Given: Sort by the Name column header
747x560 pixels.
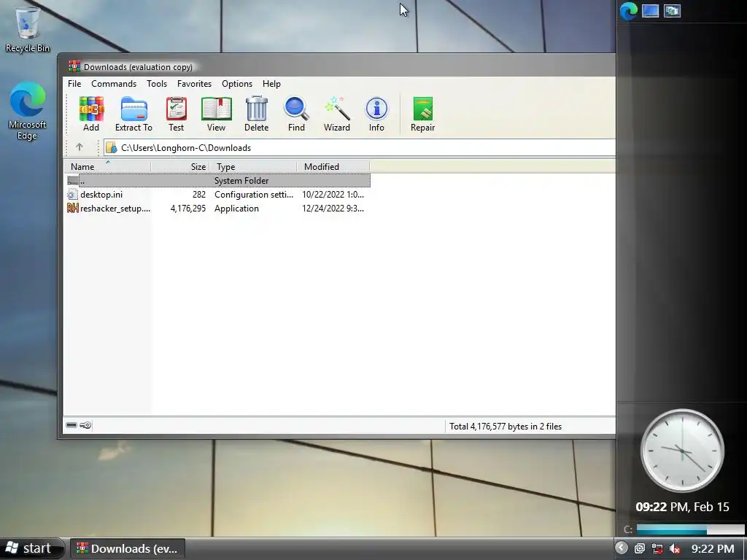Looking at the screenshot, I should point(108,167).
